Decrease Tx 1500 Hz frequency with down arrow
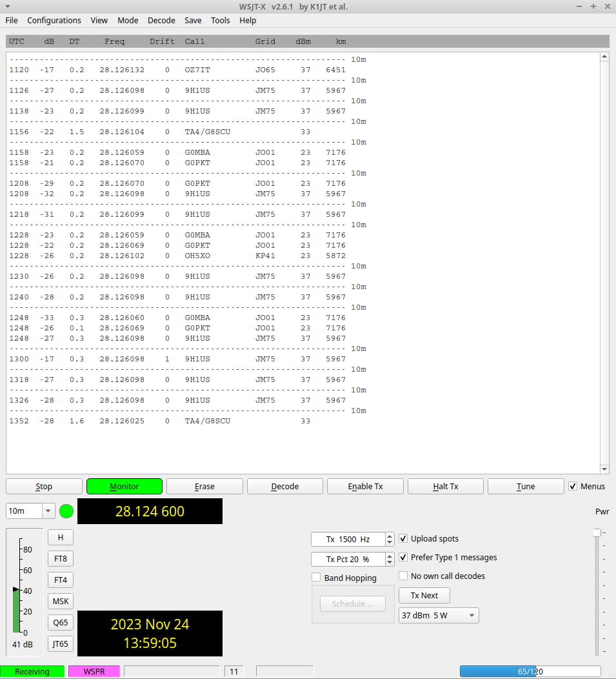 [x=390, y=542]
